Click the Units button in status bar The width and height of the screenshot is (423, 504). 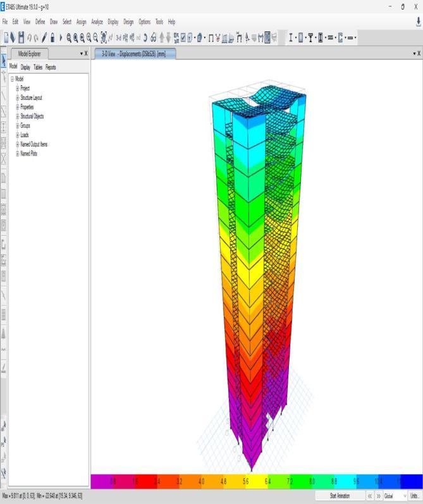pyautogui.click(x=415, y=496)
